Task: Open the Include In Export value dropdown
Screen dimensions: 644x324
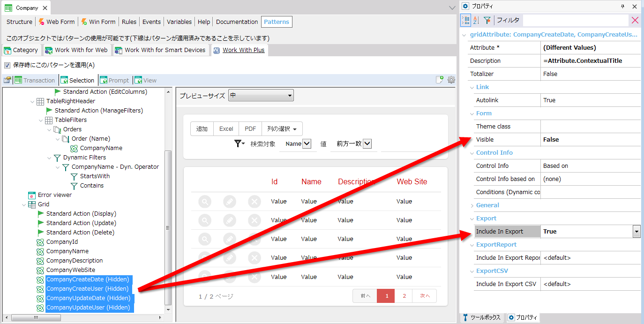Action: [x=636, y=231]
